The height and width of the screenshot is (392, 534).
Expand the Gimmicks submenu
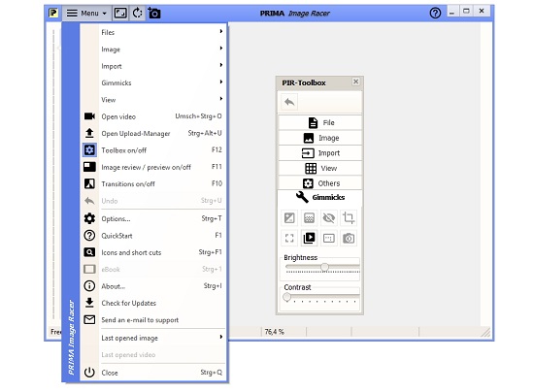pos(153,82)
